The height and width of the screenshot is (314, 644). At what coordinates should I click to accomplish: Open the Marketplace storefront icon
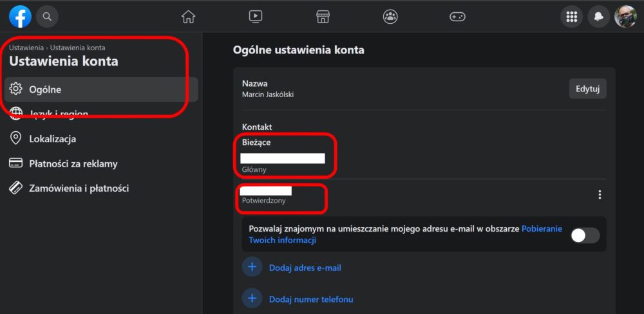[323, 17]
